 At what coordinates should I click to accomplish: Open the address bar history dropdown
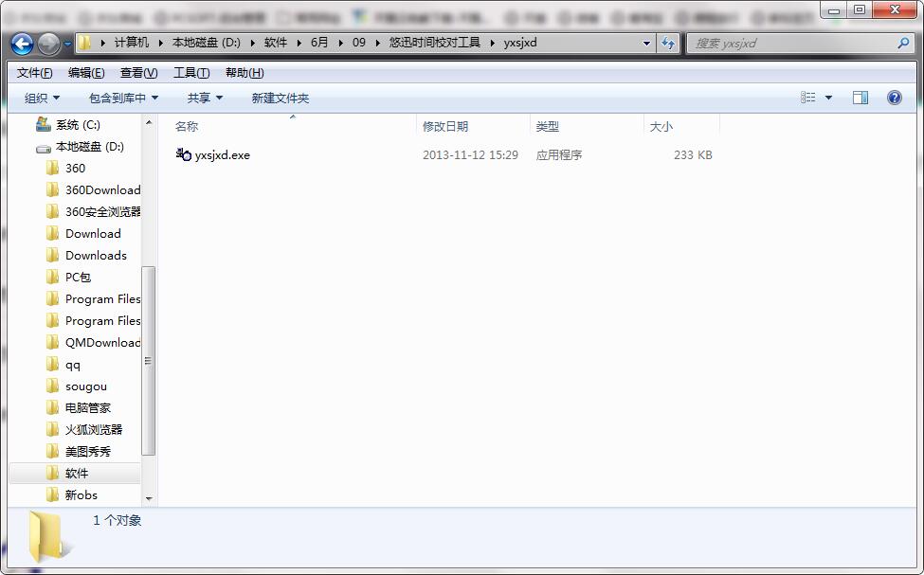pos(646,43)
